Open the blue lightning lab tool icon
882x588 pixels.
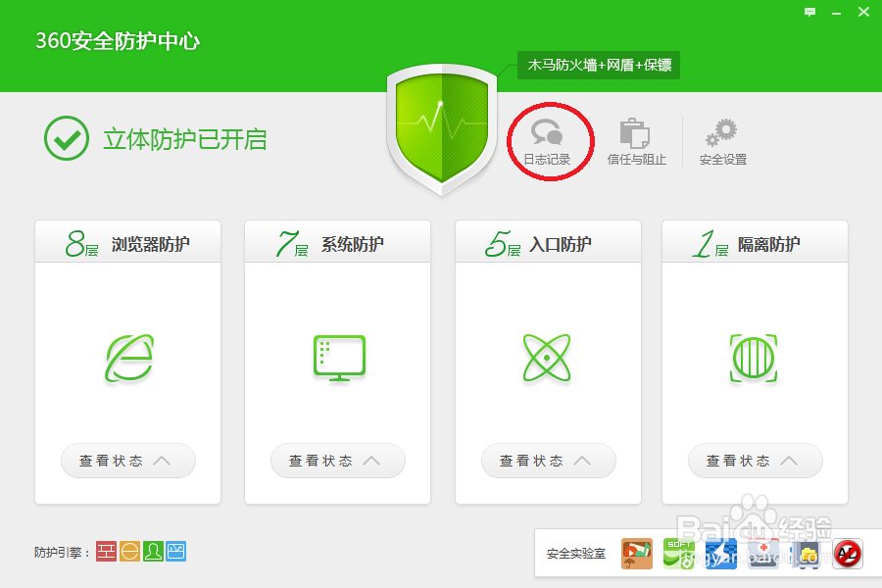721,554
